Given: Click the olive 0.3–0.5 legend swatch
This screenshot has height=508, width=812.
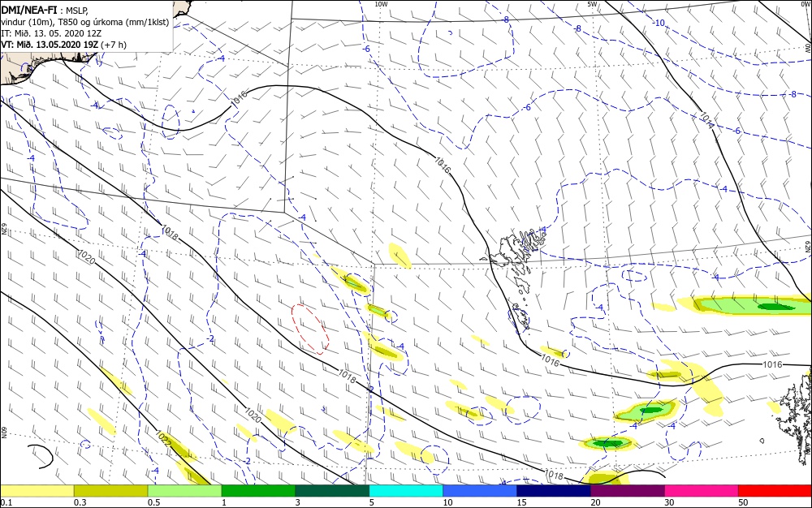Looking at the screenshot, I should click(110, 491).
